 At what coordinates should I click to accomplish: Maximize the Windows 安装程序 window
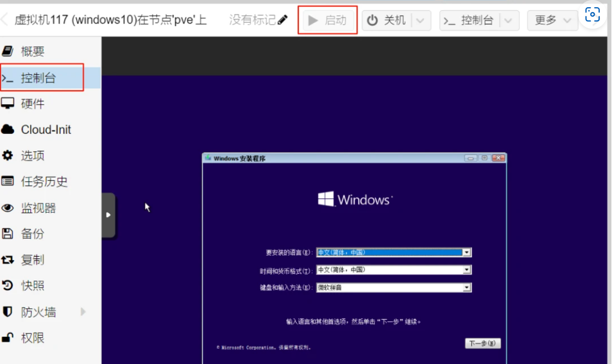[x=484, y=158]
